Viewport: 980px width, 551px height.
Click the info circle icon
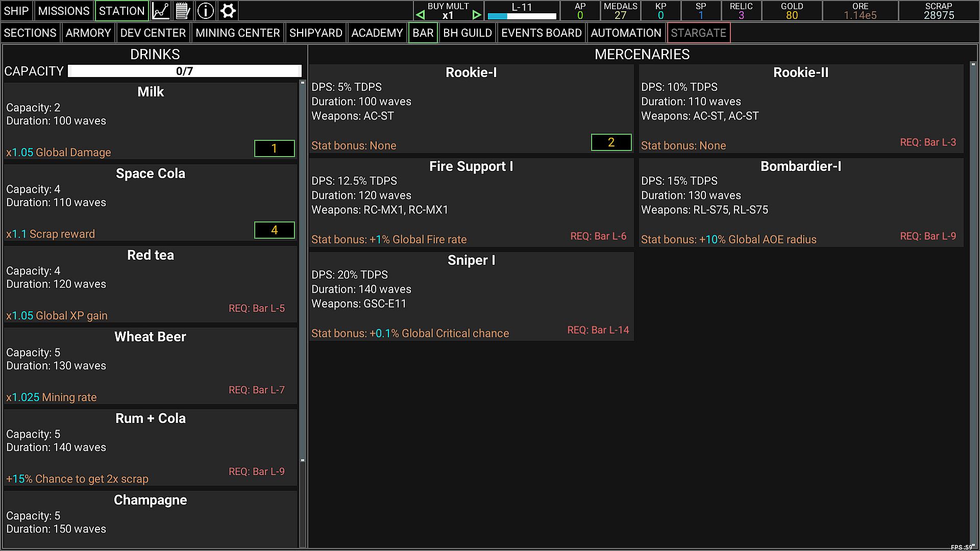coord(205,11)
